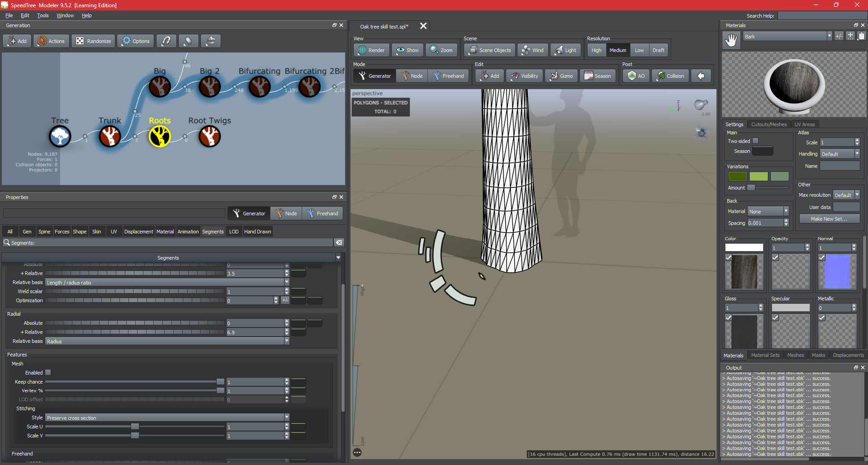Click the Visibility edit button
The width and height of the screenshot is (868, 465).
click(525, 76)
